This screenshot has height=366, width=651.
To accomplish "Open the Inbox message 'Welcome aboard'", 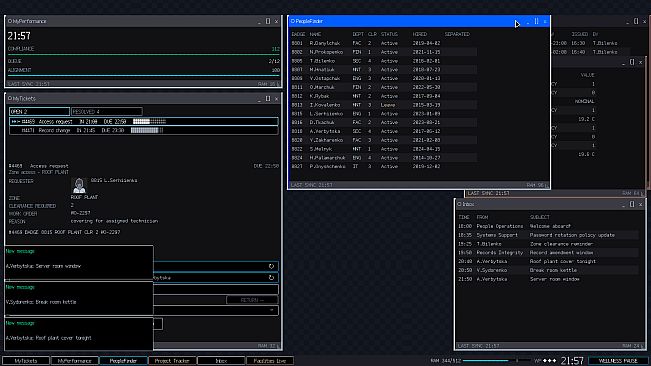I will point(548,226).
